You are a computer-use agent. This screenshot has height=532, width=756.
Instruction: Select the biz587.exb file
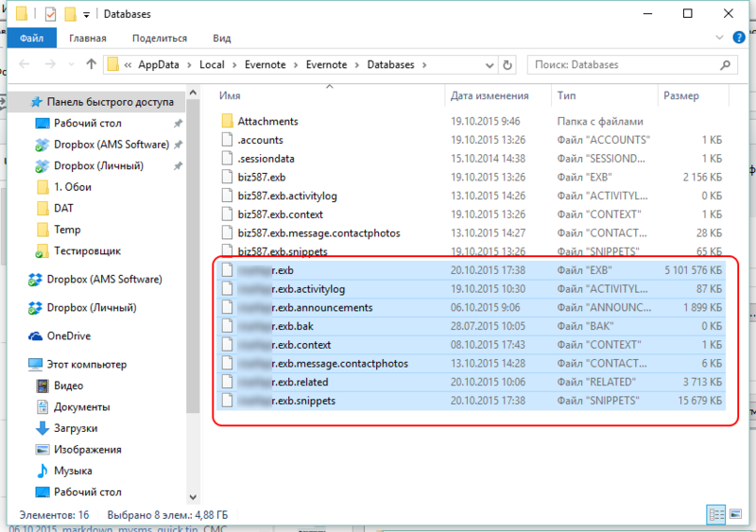(x=262, y=177)
